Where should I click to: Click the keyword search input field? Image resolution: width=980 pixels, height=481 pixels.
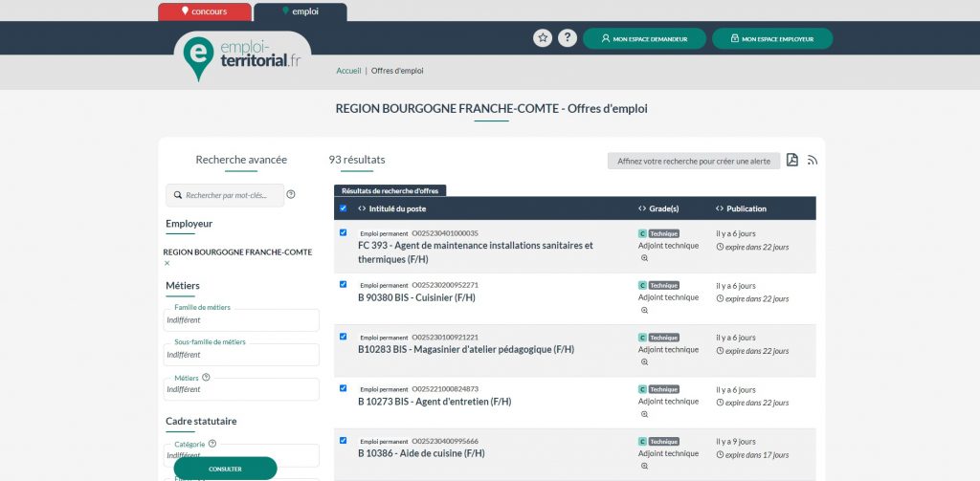(x=230, y=195)
